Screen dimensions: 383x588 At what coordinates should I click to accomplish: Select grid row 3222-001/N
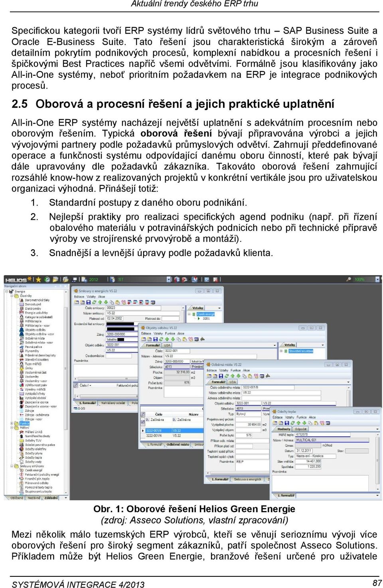click(x=174, y=436)
